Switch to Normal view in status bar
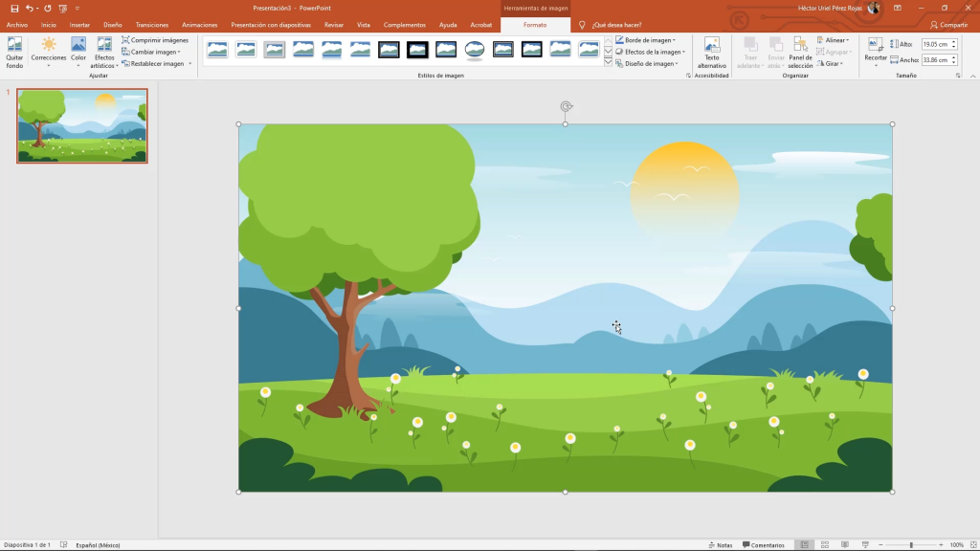Screen dimensions: 980x551 [x=804, y=544]
